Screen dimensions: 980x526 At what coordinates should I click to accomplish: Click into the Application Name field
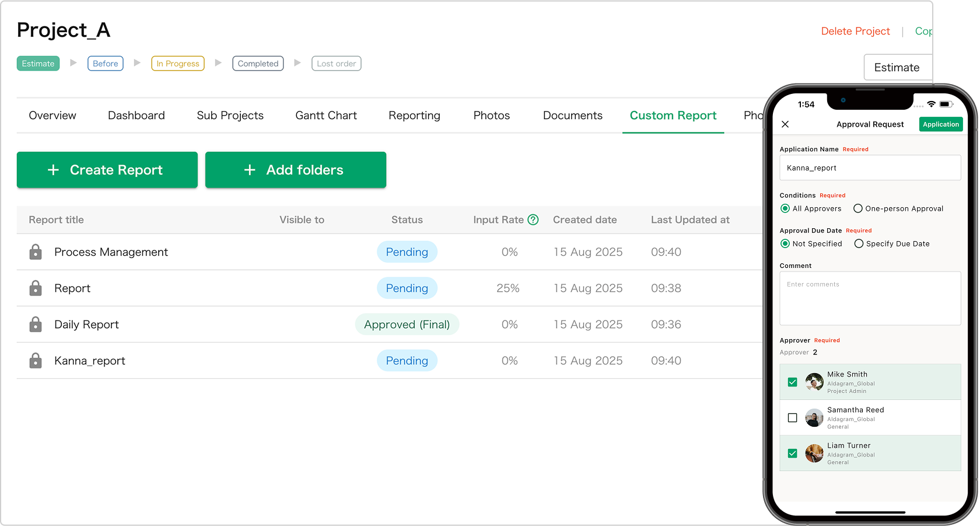870,168
